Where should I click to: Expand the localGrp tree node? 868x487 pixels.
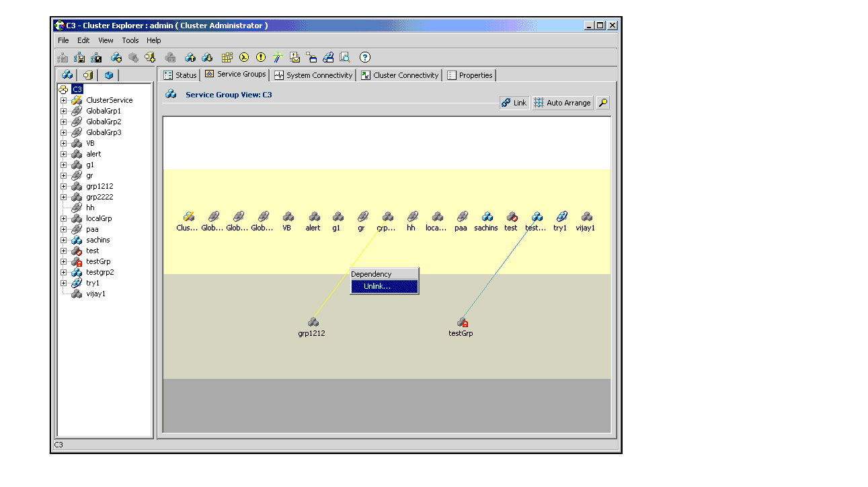tap(63, 218)
